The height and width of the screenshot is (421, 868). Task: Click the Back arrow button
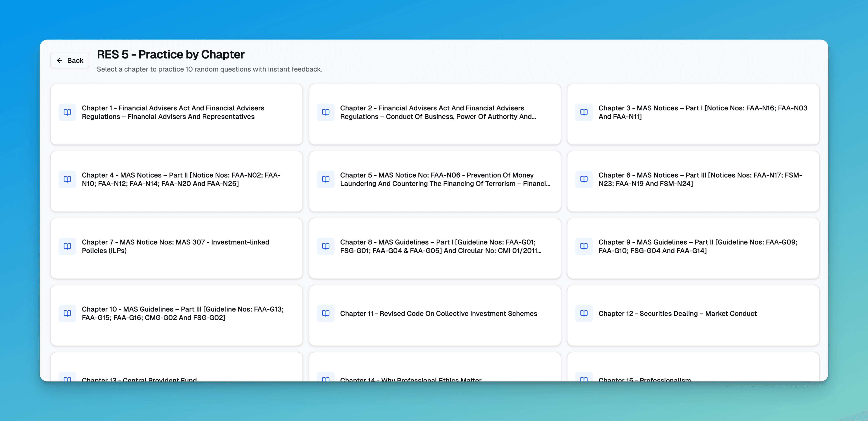pyautogui.click(x=70, y=60)
